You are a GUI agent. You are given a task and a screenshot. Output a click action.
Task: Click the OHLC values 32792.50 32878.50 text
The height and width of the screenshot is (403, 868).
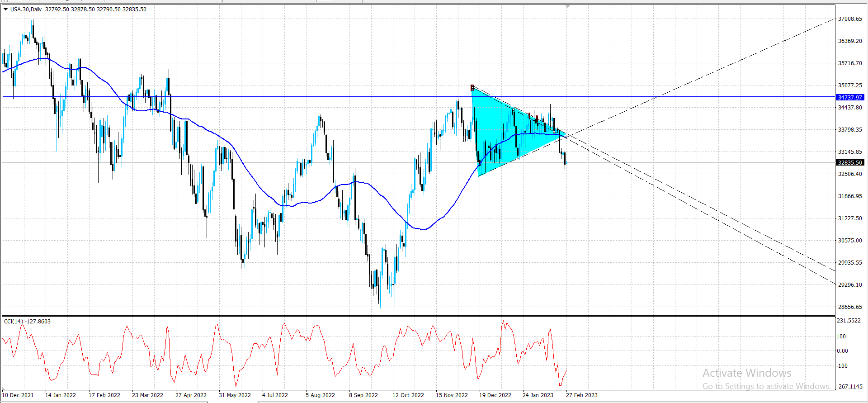[70, 9]
